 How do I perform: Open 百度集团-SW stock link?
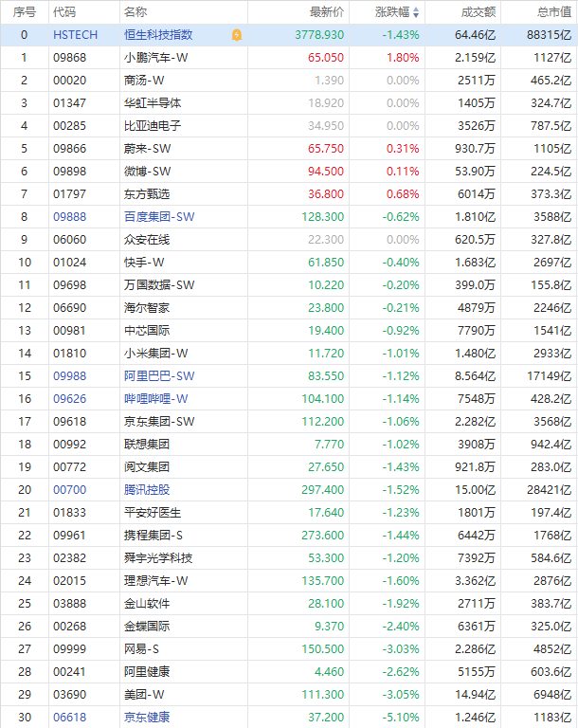pyautogui.click(x=159, y=217)
